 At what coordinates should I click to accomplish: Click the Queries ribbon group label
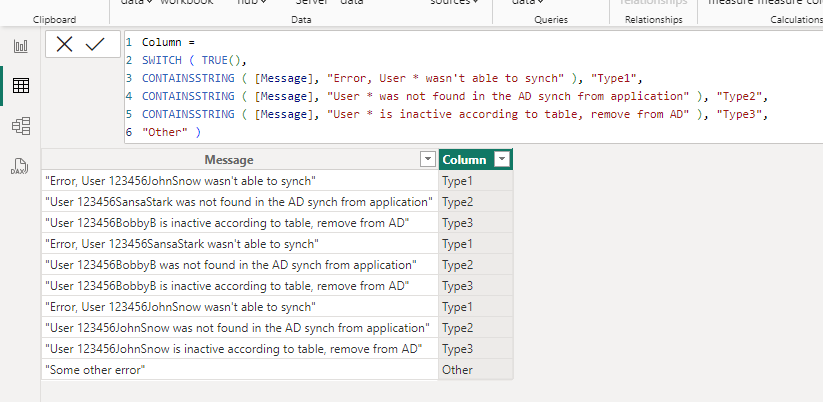pyautogui.click(x=551, y=19)
